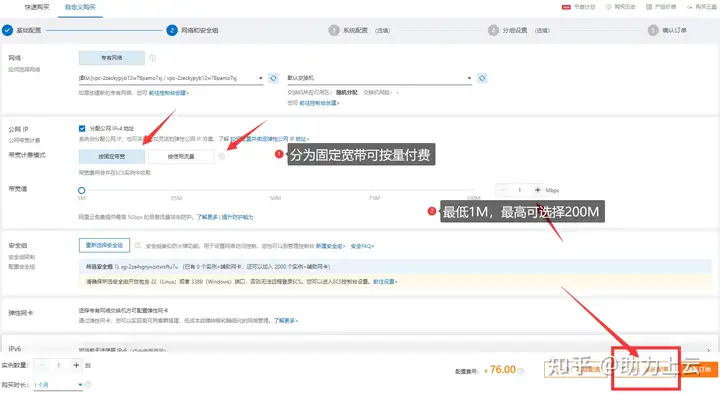Open the VPC selection dropdown
720x395 pixels.
tap(170, 78)
